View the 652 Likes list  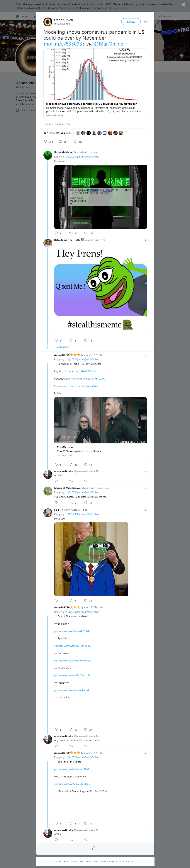(66, 133)
